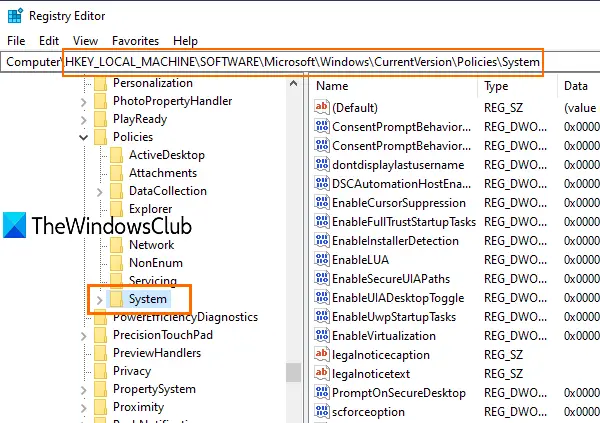
Task: Select the EnableVirtualization value name
Action: (384, 336)
